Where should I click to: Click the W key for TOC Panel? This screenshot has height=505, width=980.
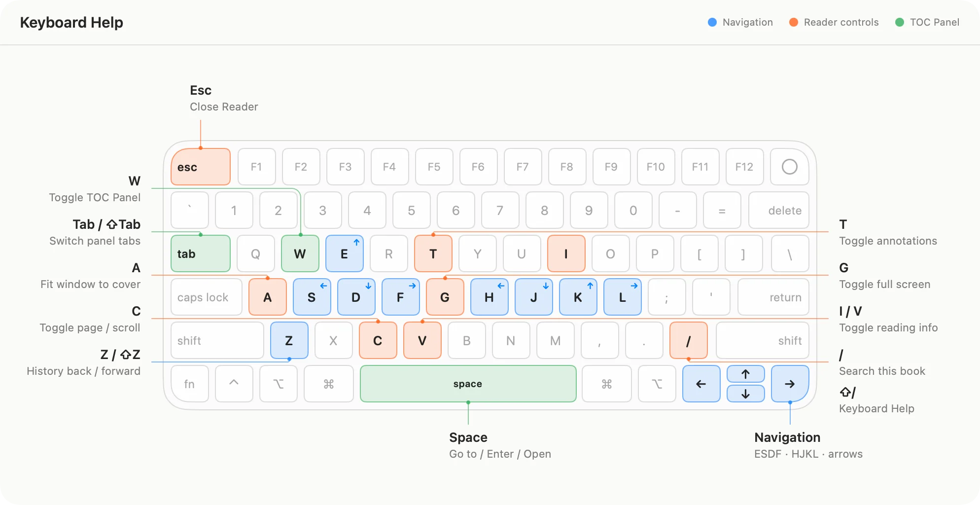[300, 253]
